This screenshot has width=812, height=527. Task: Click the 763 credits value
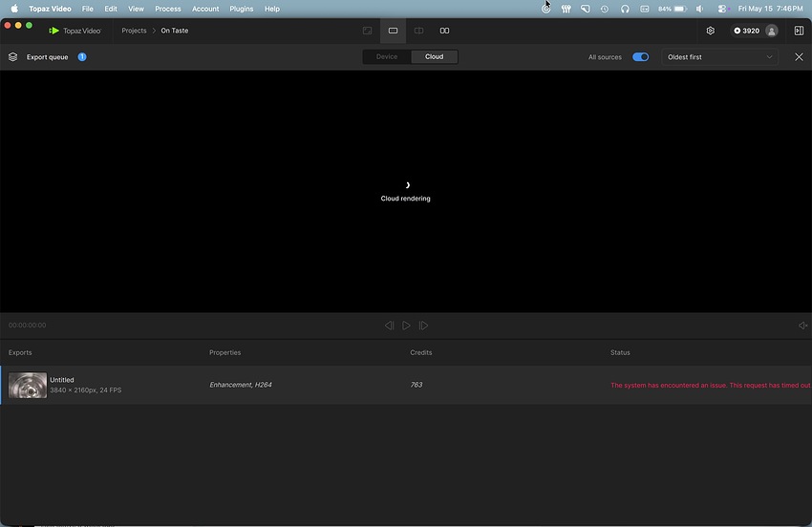tap(416, 385)
